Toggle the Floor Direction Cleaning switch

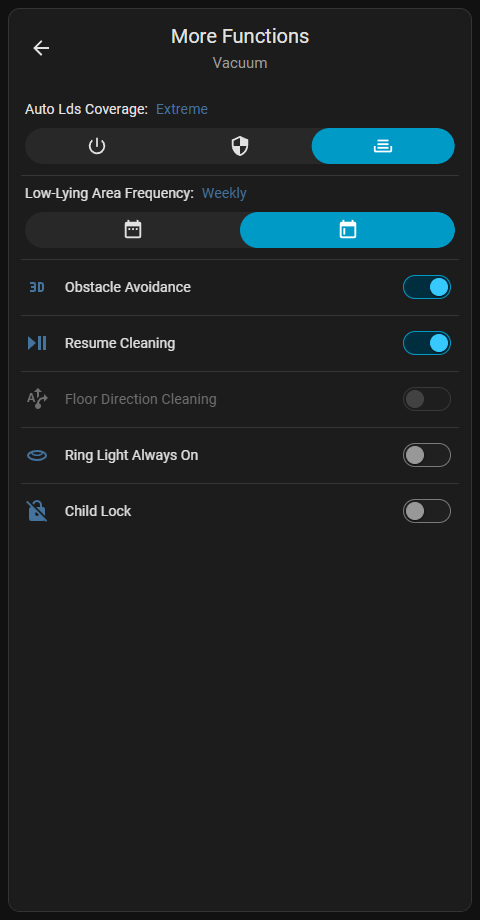point(427,399)
